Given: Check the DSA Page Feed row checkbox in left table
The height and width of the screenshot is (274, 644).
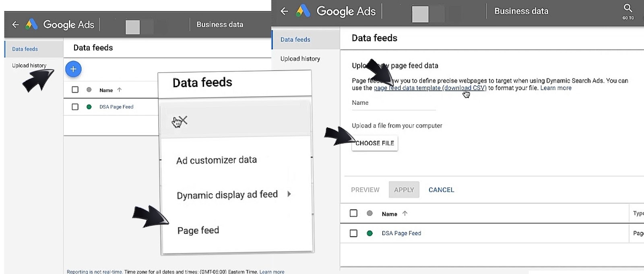Looking at the screenshot, I should (75, 107).
